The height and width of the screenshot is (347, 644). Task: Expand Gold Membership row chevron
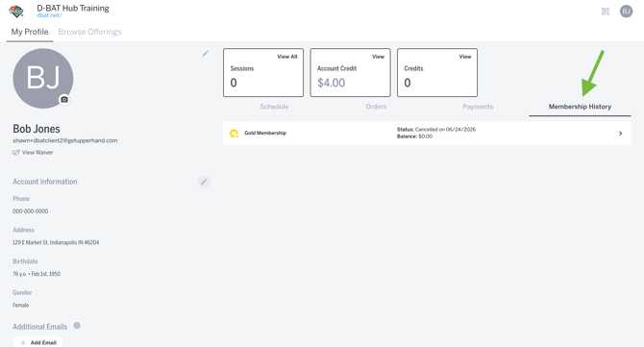620,133
